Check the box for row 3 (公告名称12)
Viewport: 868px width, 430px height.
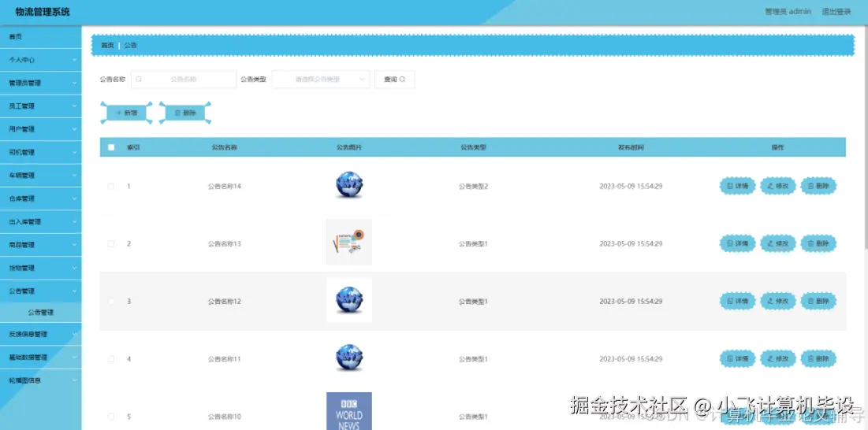click(111, 301)
